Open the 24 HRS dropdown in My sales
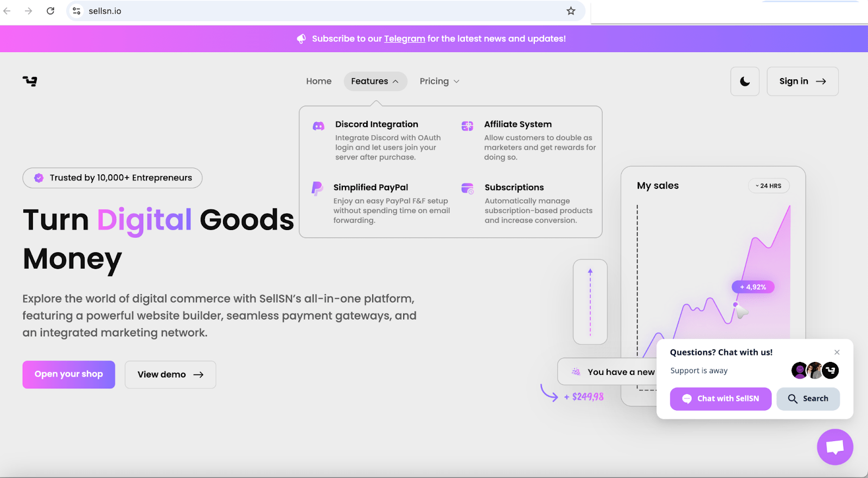Screen dimensions: 868x478 click(769, 186)
